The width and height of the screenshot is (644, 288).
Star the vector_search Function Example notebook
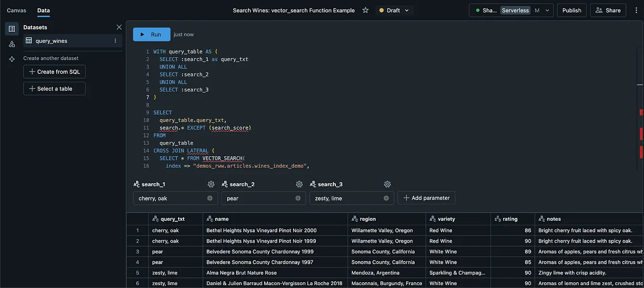[x=365, y=9]
